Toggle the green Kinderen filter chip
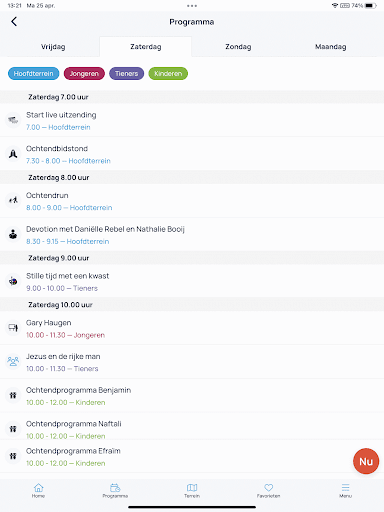384x512 pixels. [x=168, y=74]
